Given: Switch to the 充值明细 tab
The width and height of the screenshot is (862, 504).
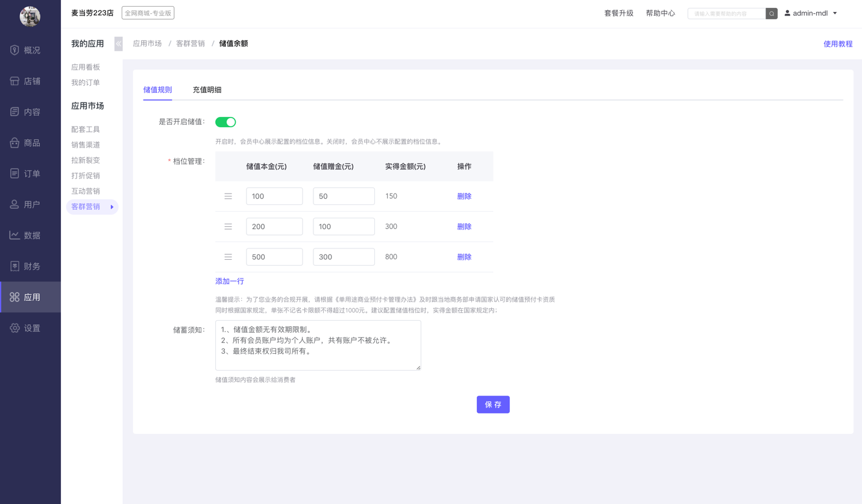Looking at the screenshot, I should click(207, 90).
